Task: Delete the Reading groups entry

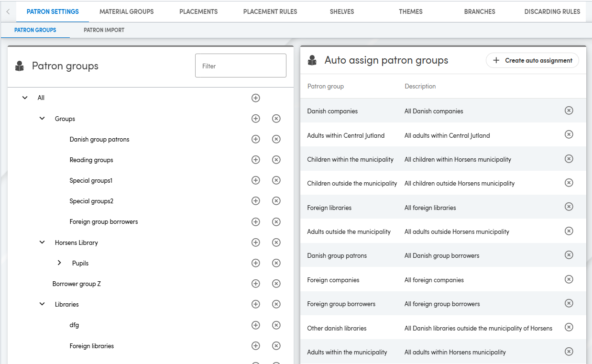Action: point(276,160)
